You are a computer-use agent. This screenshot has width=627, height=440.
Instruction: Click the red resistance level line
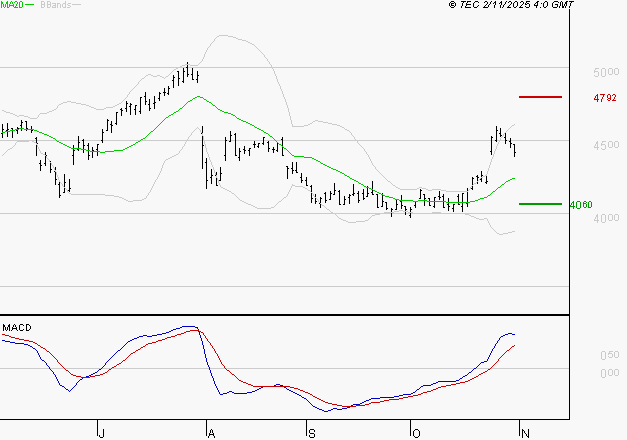pyautogui.click(x=540, y=97)
